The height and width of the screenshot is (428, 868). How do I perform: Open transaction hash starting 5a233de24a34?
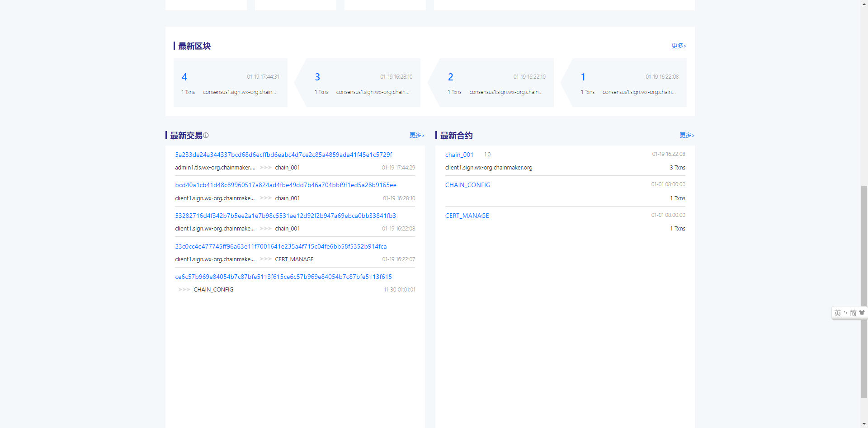(x=283, y=155)
